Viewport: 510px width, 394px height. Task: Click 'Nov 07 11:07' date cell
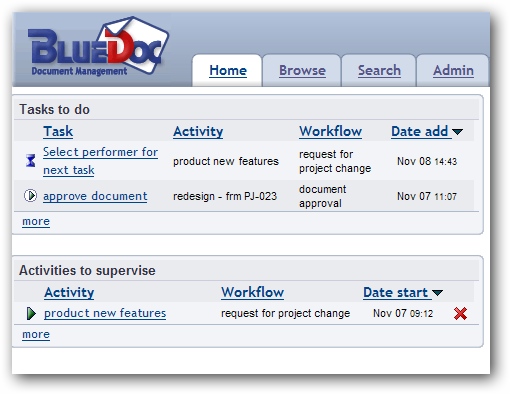point(427,196)
